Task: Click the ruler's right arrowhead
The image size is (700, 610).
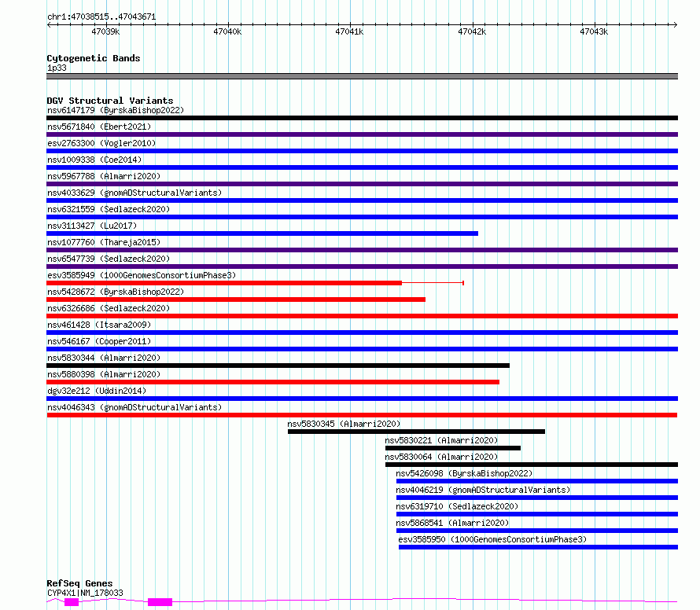Action: (x=676, y=25)
